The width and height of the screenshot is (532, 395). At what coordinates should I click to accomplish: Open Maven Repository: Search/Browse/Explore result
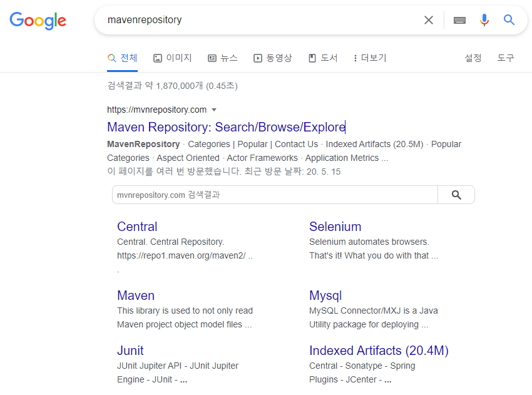pyautogui.click(x=226, y=127)
